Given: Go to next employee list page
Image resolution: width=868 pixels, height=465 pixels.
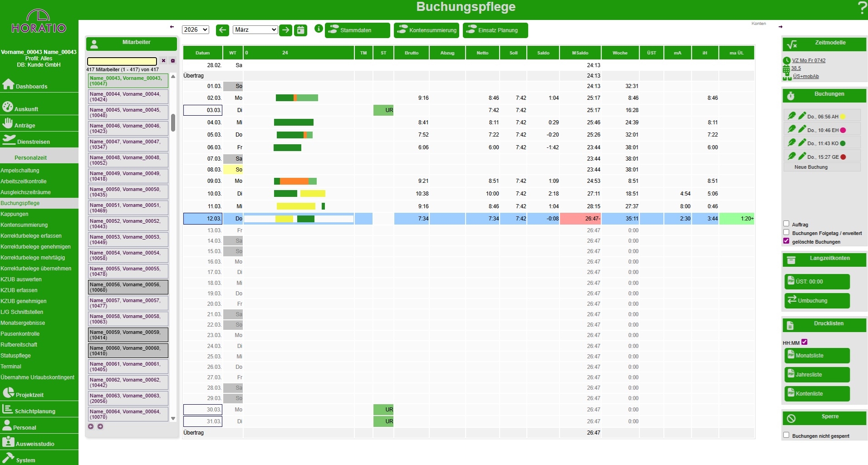Looking at the screenshot, I should click(x=100, y=426).
